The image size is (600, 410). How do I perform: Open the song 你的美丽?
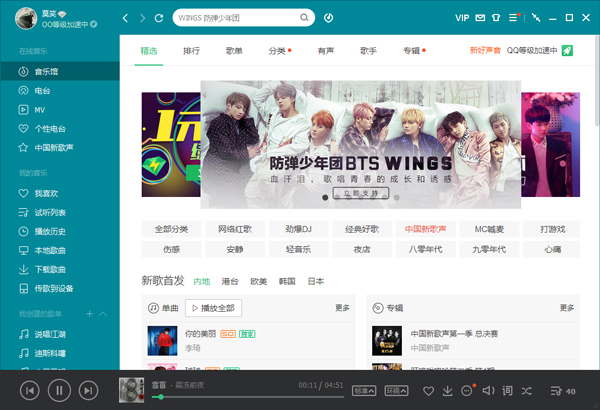click(201, 334)
